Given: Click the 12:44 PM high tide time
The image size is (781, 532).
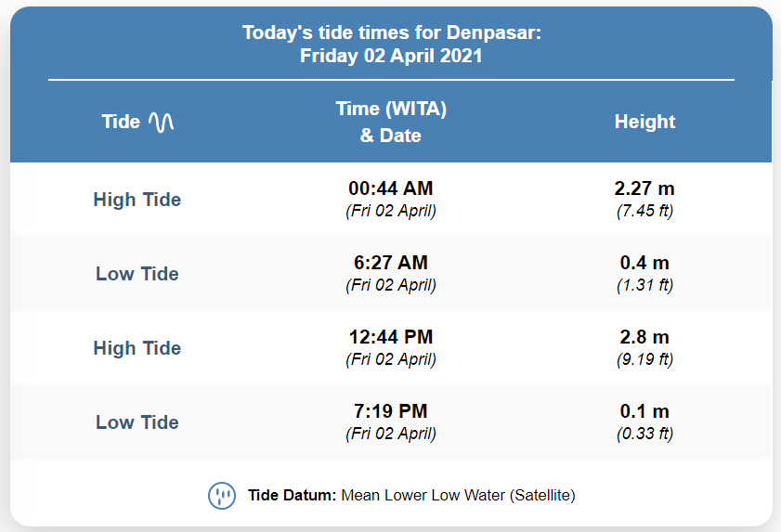Looking at the screenshot, I should [x=391, y=337].
